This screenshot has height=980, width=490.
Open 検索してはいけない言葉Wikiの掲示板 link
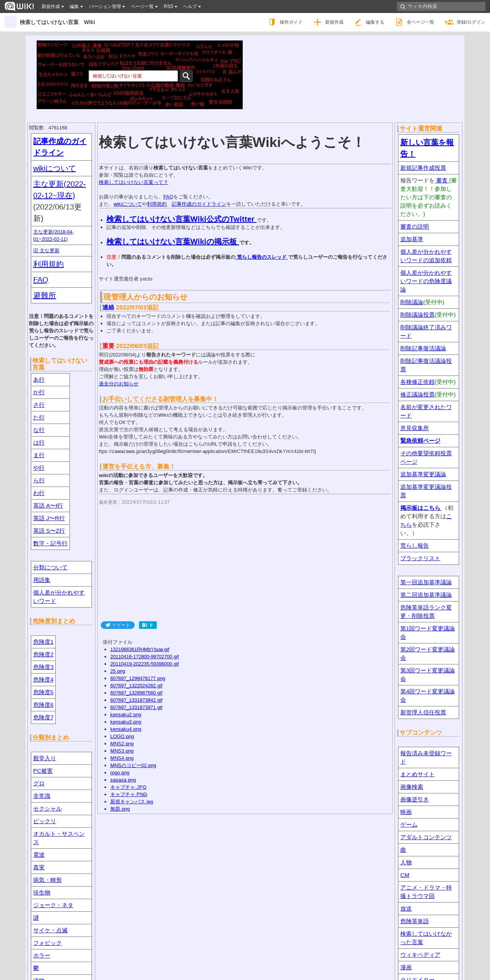(172, 242)
